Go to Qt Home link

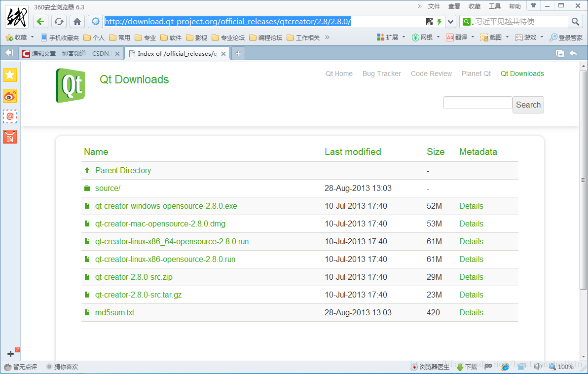pos(339,74)
